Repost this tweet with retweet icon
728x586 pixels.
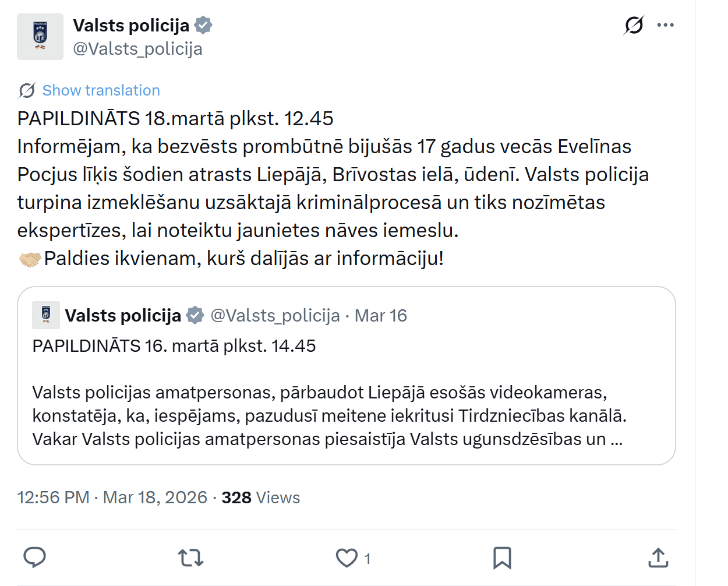(190, 558)
